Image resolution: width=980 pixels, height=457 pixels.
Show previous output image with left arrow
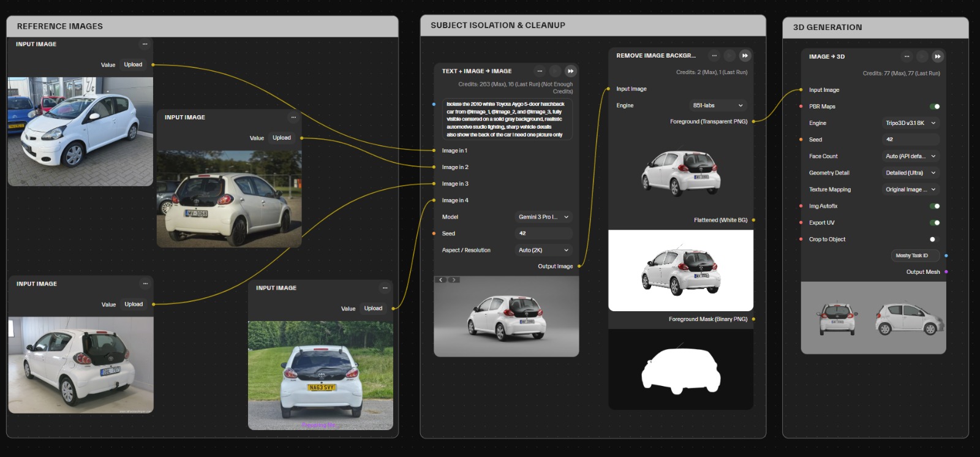[442, 280]
